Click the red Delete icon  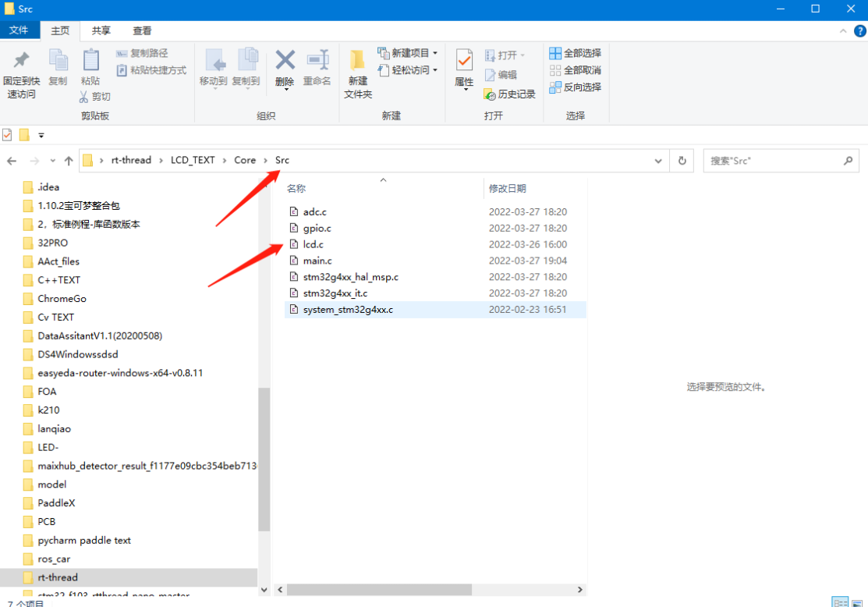tap(285, 69)
